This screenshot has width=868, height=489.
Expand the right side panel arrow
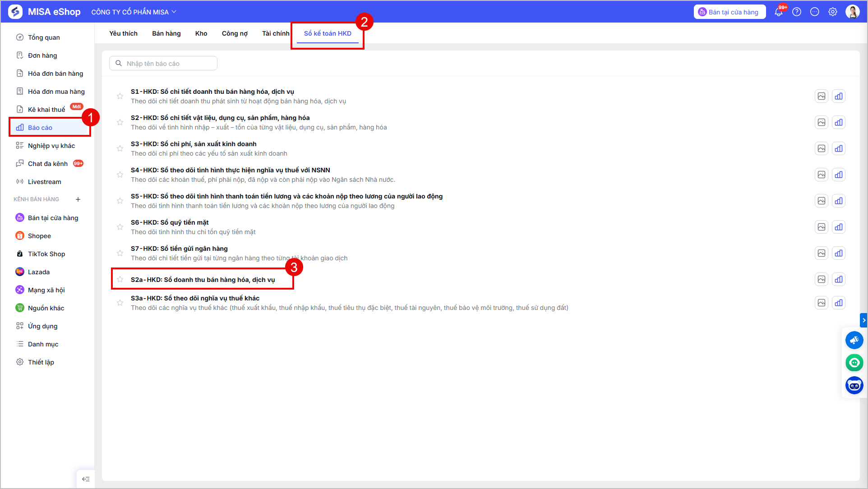point(863,320)
